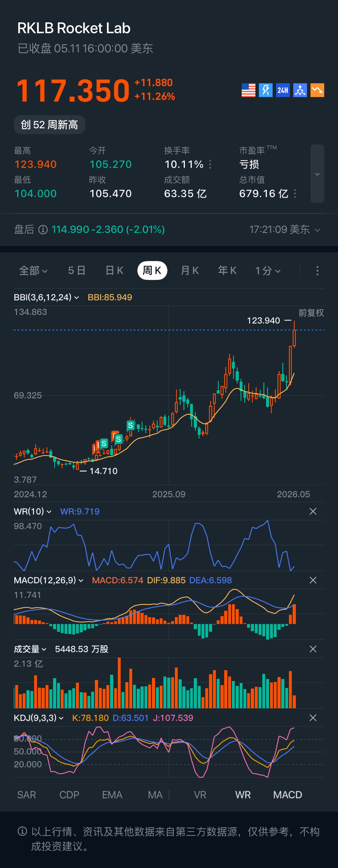Select the 周K weekly chart tab
The image size is (338, 868).
152,271
